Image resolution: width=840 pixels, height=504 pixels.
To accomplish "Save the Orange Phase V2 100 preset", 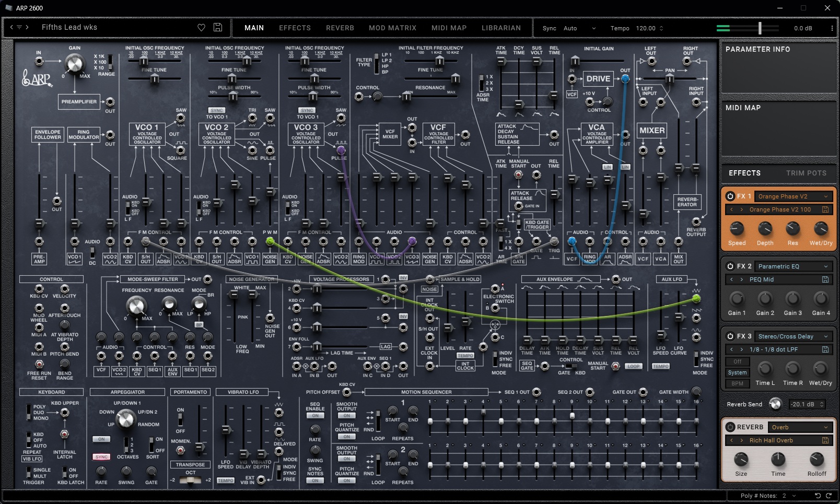I will [x=825, y=209].
